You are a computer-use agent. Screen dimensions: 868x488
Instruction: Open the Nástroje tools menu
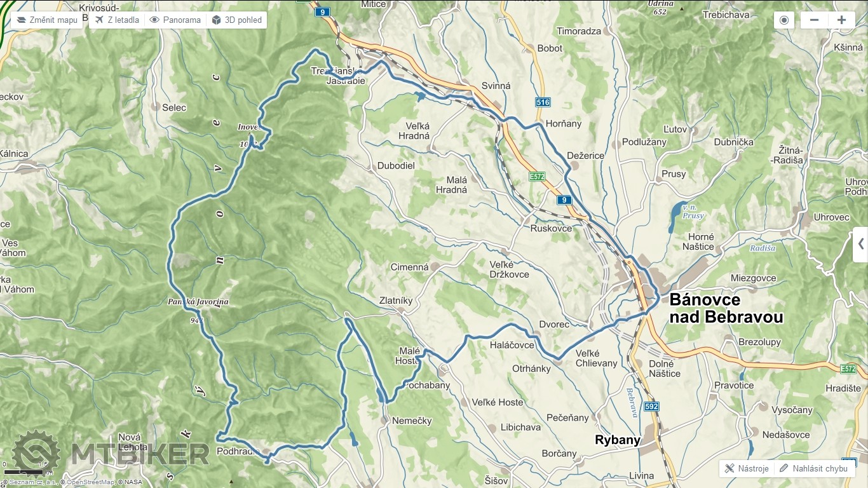click(x=747, y=468)
